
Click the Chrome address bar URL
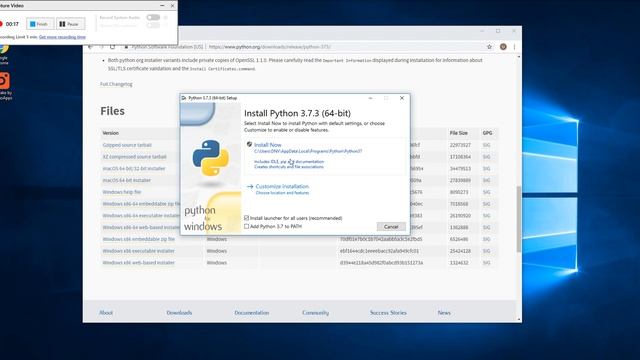pyautogui.click(x=269, y=47)
